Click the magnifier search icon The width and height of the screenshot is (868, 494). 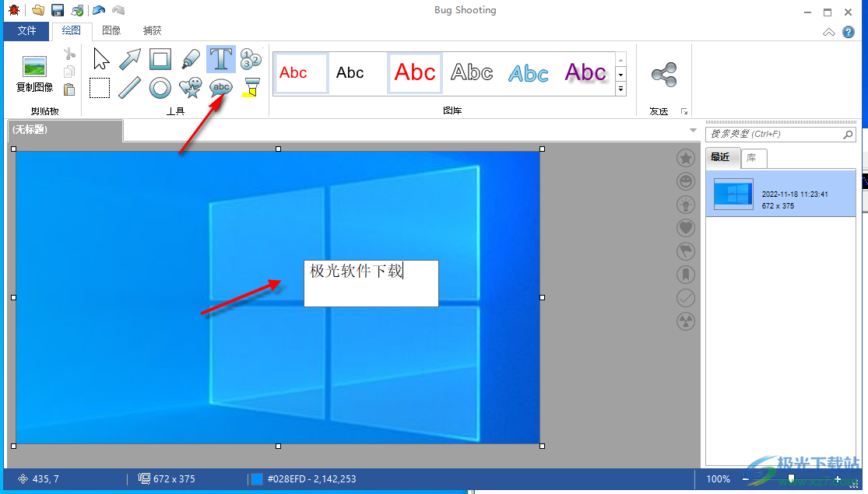tap(848, 135)
